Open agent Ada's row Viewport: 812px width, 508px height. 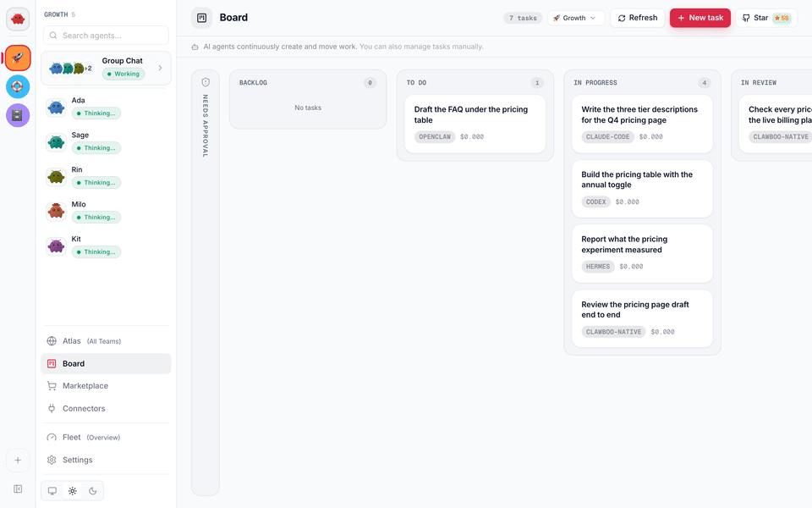click(106, 108)
